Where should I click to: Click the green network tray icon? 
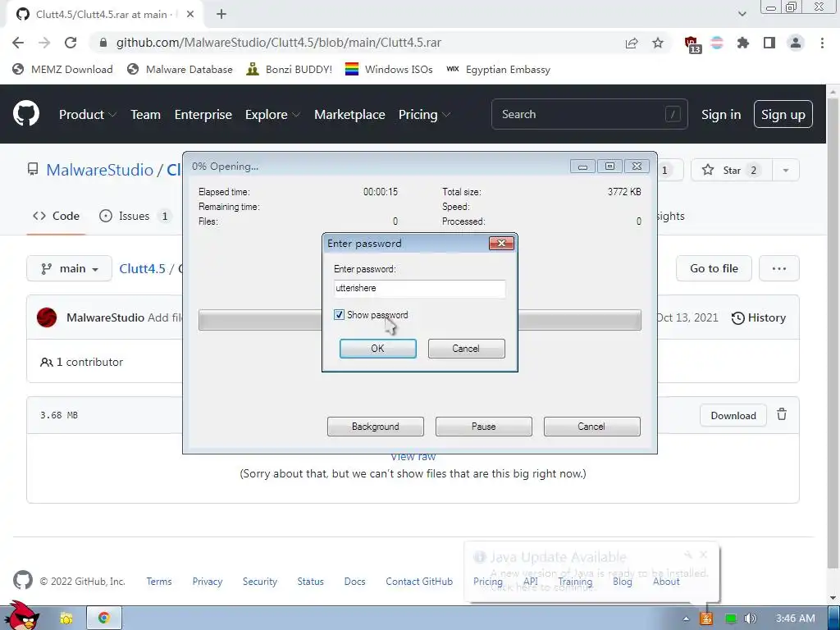pos(730,619)
